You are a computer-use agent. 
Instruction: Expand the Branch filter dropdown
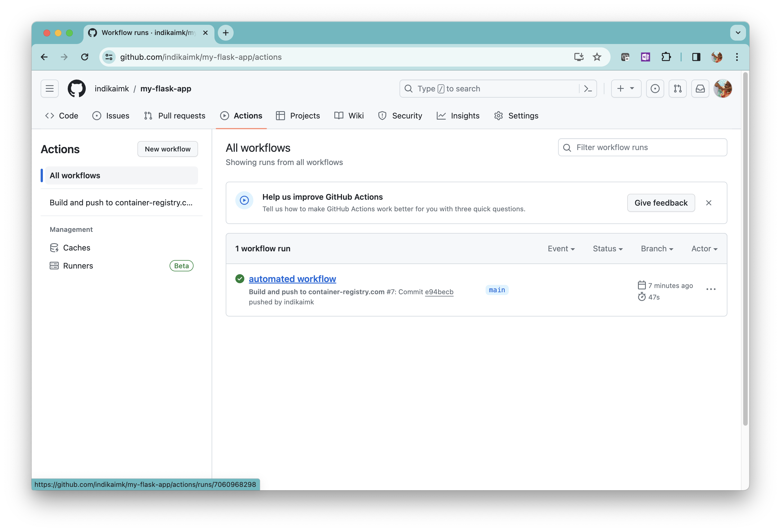pyautogui.click(x=657, y=249)
